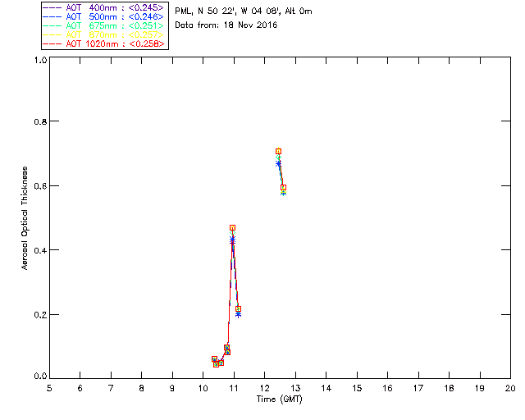Click the x-axis tick label 6
The width and height of the screenshot is (525, 420).
[x=80, y=388]
